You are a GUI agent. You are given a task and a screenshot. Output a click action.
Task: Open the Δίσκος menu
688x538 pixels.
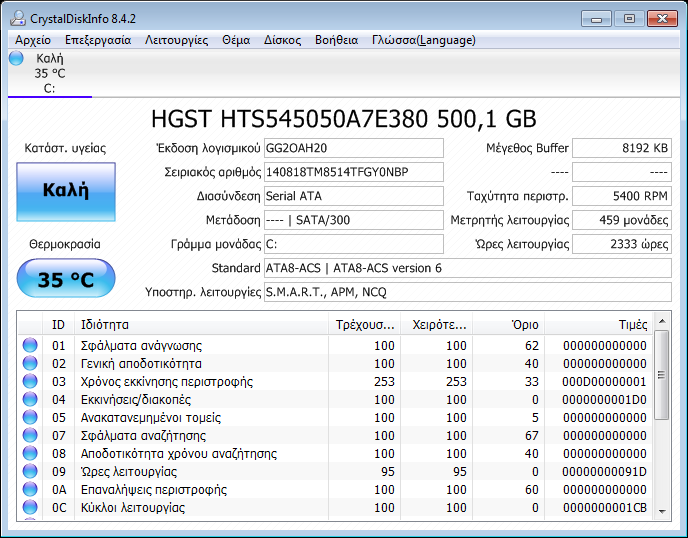282,40
